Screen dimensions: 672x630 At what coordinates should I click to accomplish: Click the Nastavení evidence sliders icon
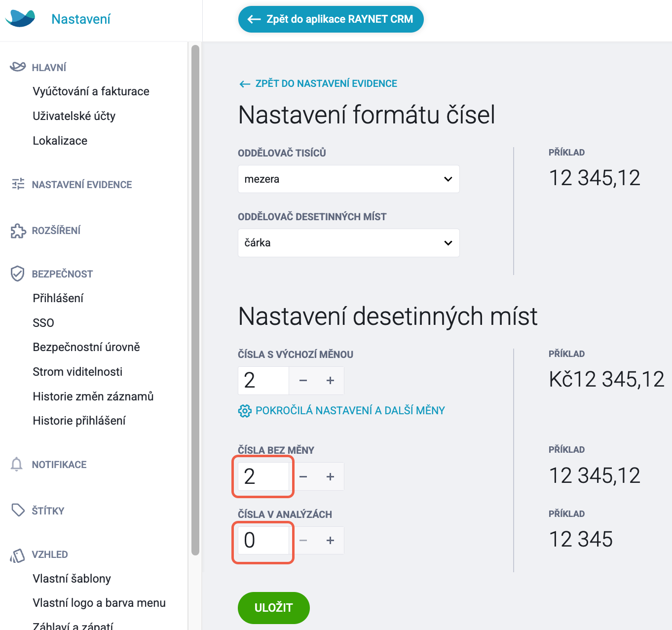[x=18, y=184]
